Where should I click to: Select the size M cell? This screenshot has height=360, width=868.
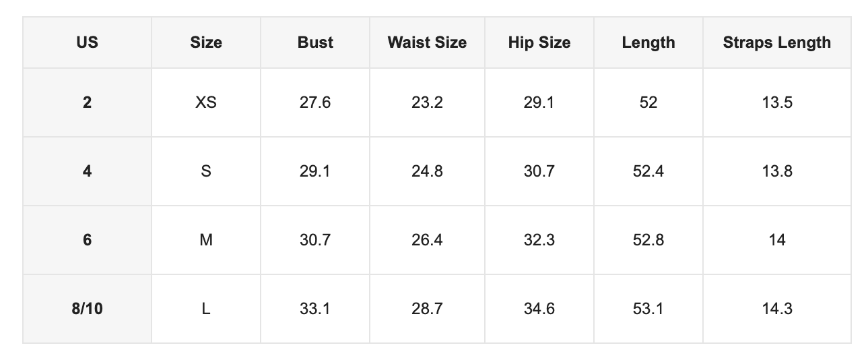coord(206,240)
